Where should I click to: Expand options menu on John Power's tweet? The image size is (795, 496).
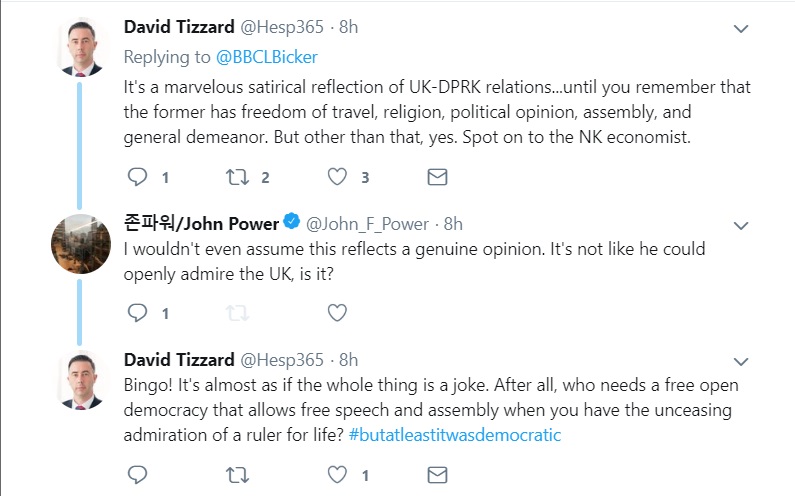point(741,224)
